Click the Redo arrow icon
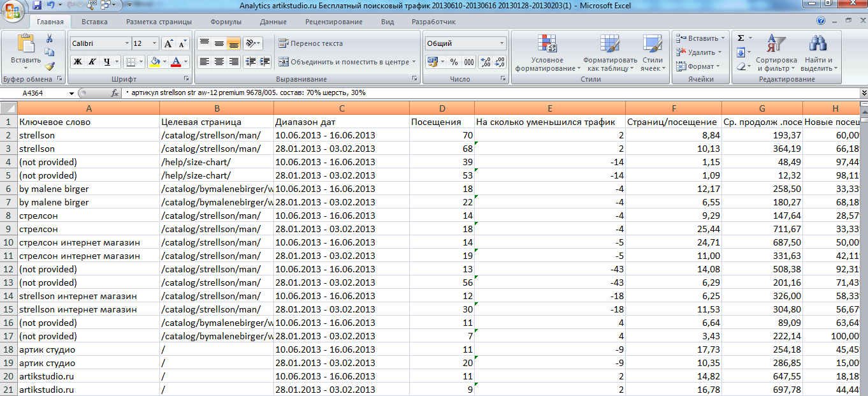 click(x=71, y=6)
